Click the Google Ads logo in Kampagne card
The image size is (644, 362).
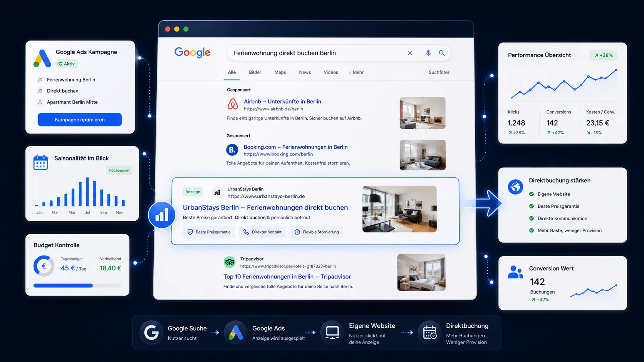click(x=42, y=58)
